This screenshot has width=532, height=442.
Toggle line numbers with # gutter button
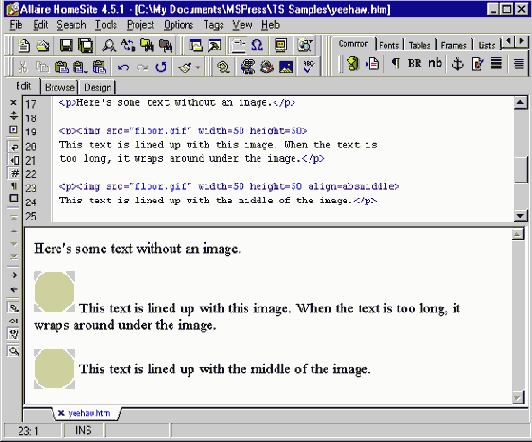[14, 173]
